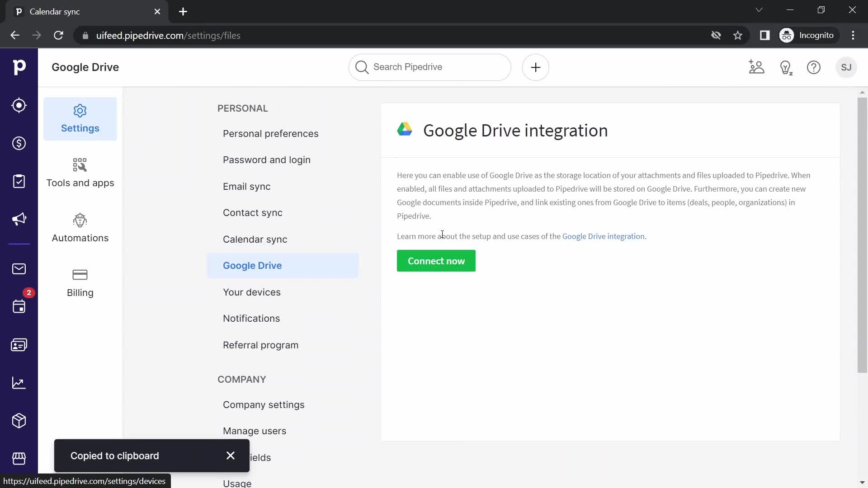Expand the Manage users section
868x488 pixels.
pyautogui.click(x=255, y=431)
